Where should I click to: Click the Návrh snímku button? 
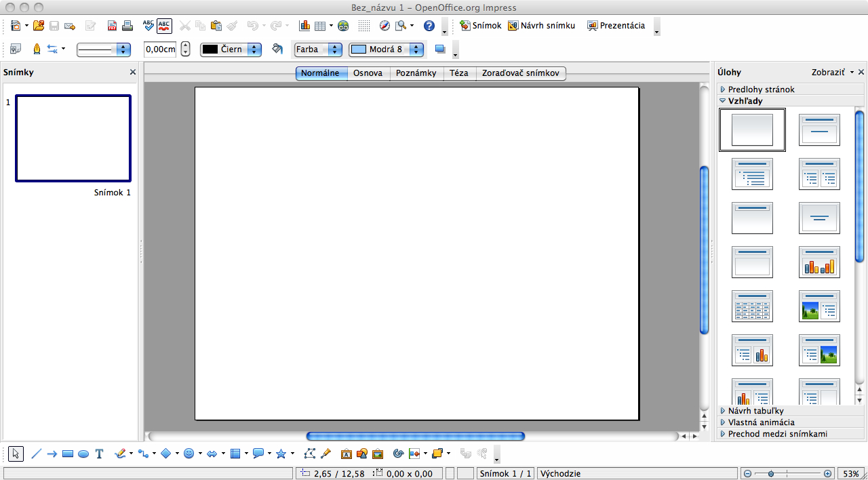tap(542, 26)
